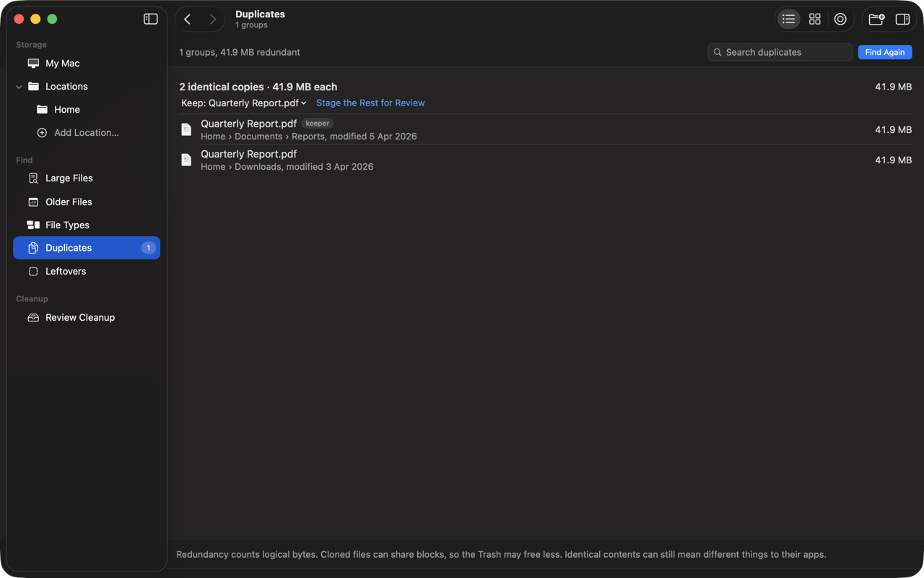Image resolution: width=924 pixels, height=578 pixels.
Task: Click the file icon of the keeper copy
Action: [x=186, y=129]
